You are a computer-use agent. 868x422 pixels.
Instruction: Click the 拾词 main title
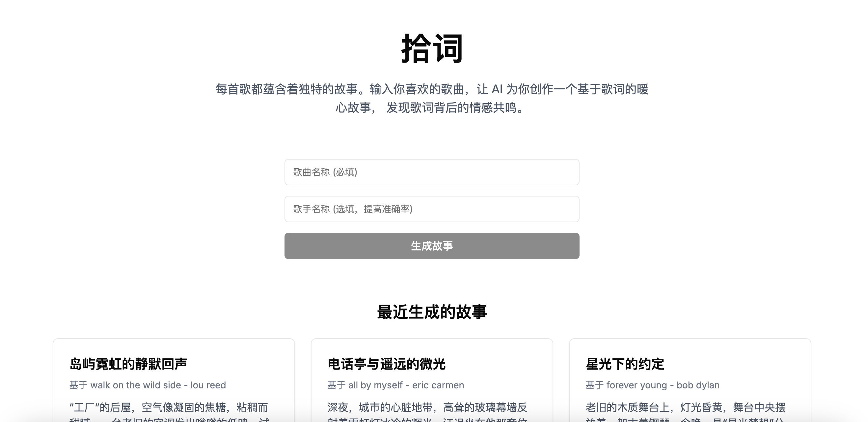[432, 49]
